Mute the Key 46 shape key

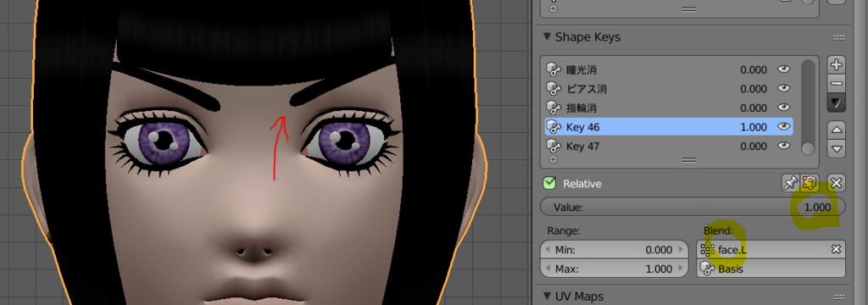click(783, 127)
